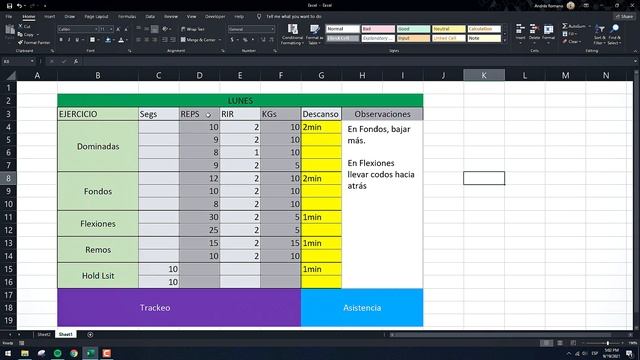The height and width of the screenshot is (360, 640).
Task: Add a new sheet
Action: tap(90, 335)
